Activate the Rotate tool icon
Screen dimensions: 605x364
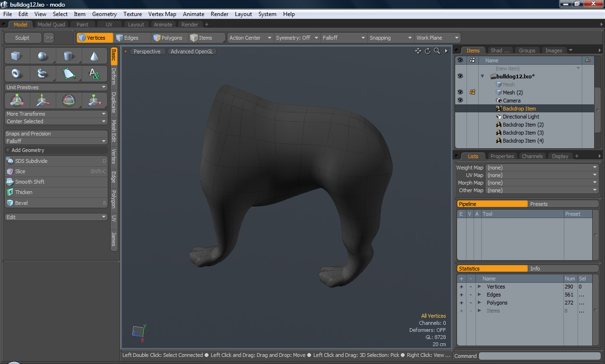click(x=69, y=100)
